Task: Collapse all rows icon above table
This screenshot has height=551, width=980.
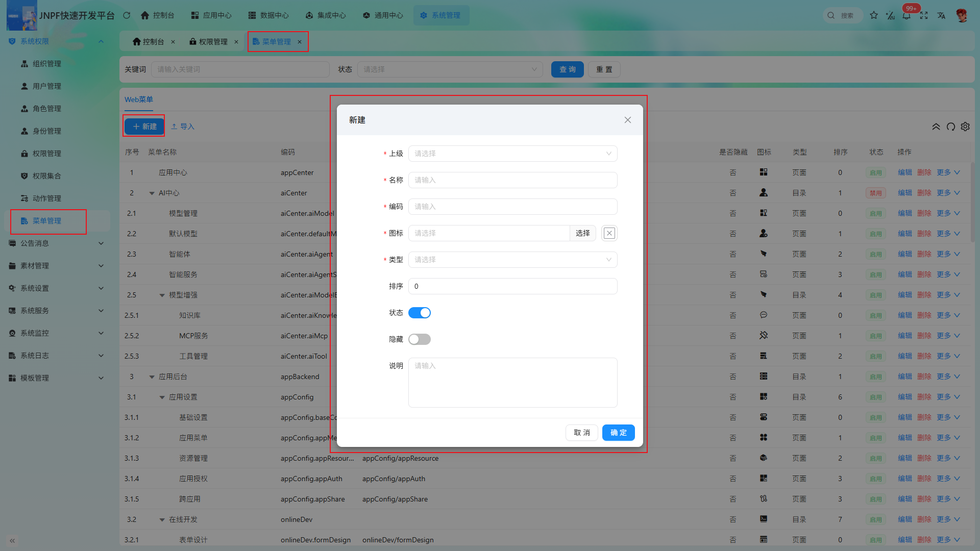Action: pyautogui.click(x=936, y=127)
